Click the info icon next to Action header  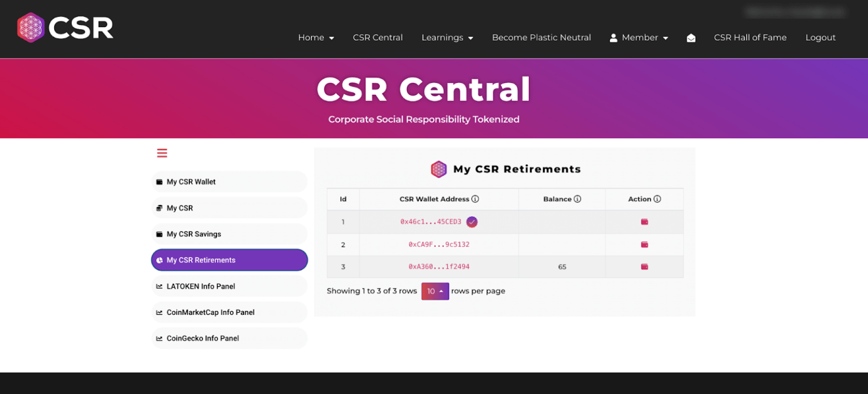click(x=658, y=199)
